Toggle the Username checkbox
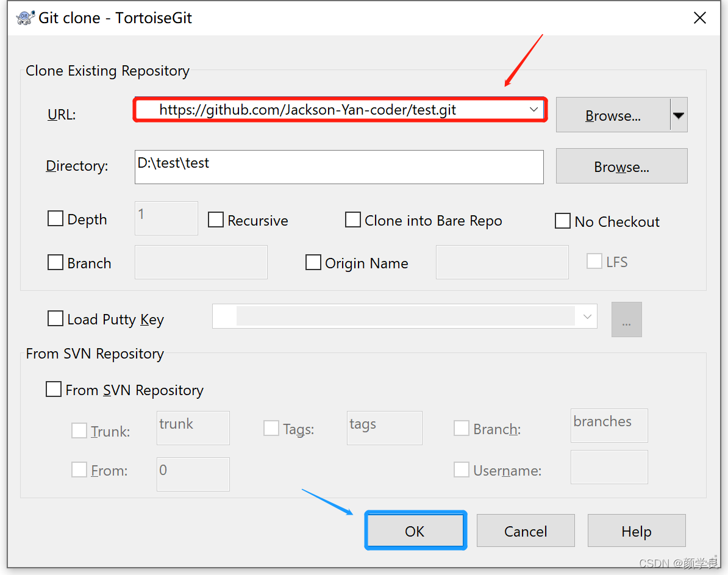Viewport: 728px width, 575px height. [461, 470]
